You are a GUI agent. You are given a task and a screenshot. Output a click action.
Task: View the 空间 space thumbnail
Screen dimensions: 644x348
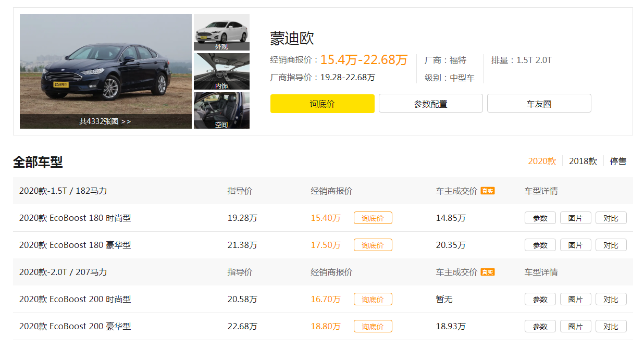221,110
